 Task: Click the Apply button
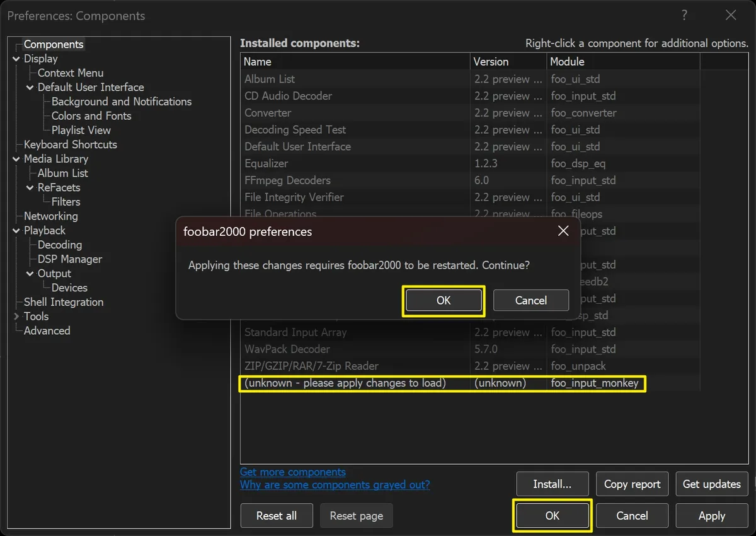(x=712, y=516)
